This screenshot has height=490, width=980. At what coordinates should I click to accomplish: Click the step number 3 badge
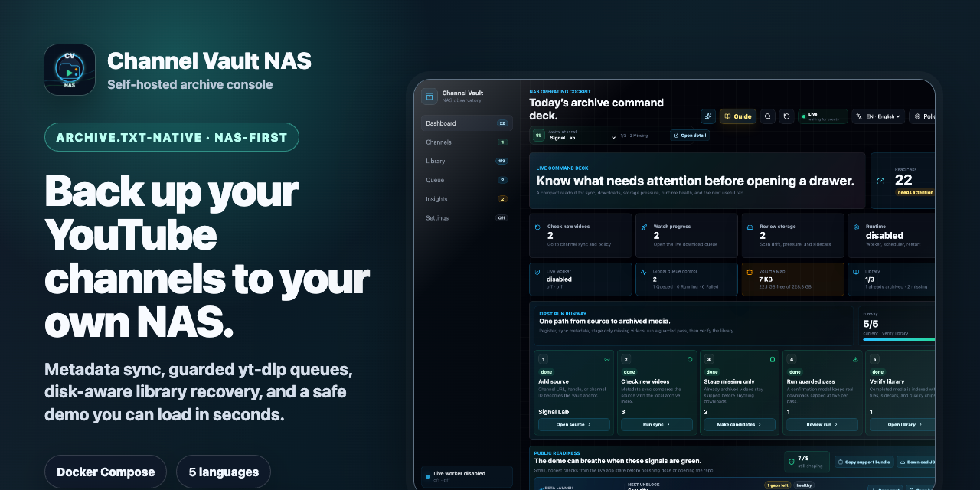(709, 359)
